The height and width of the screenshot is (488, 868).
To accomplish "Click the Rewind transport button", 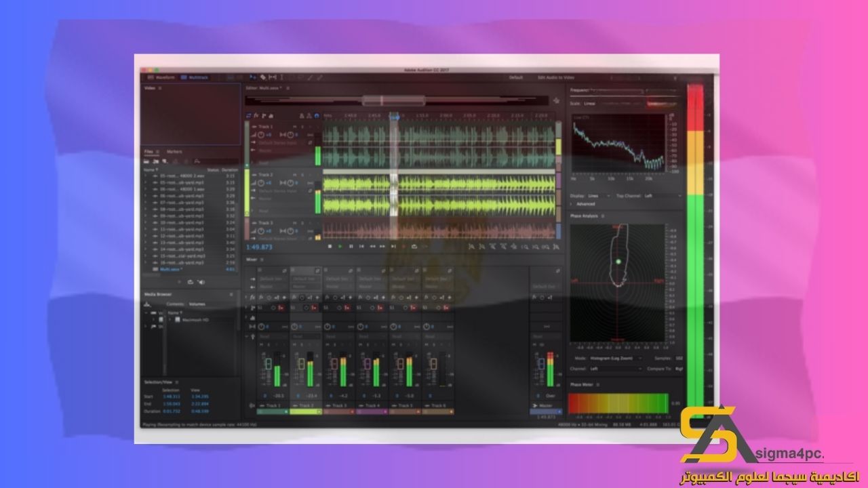I will coord(372,246).
